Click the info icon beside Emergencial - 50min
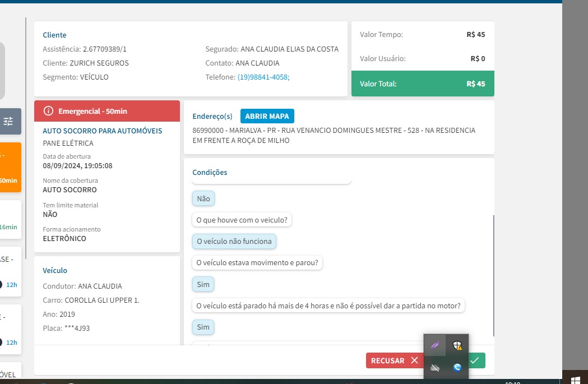Image resolution: width=588 pixels, height=384 pixels. (x=48, y=111)
